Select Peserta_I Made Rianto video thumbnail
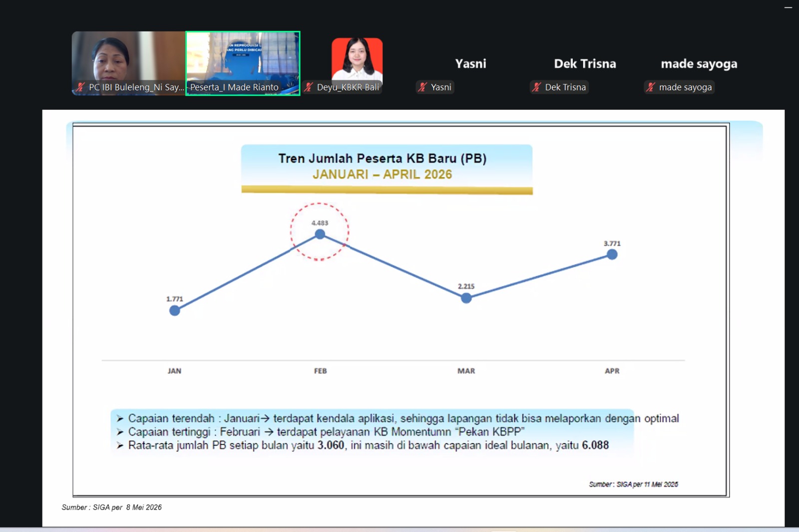Screen dimensions: 799x532 click(243, 63)
